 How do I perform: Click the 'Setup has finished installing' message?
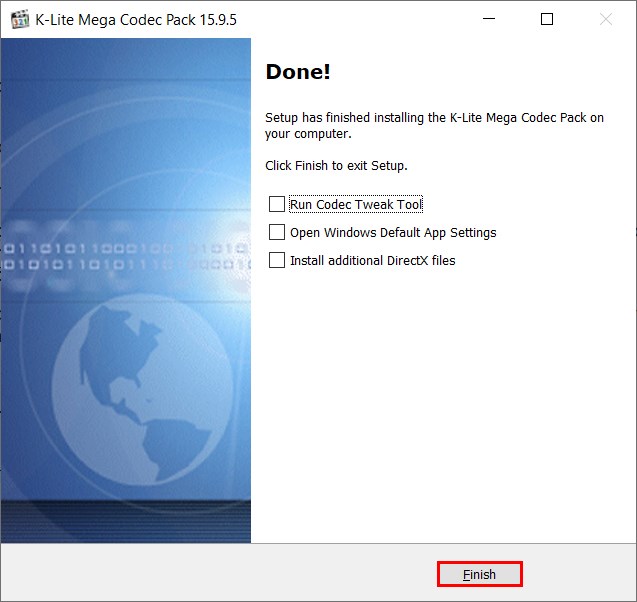[x=434, y=126]
